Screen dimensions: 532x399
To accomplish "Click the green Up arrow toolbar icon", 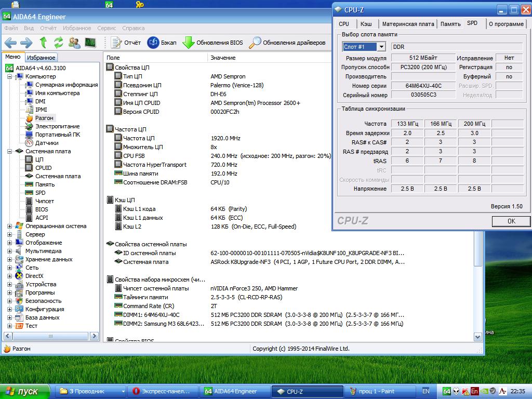I will (x=43, y=43).
